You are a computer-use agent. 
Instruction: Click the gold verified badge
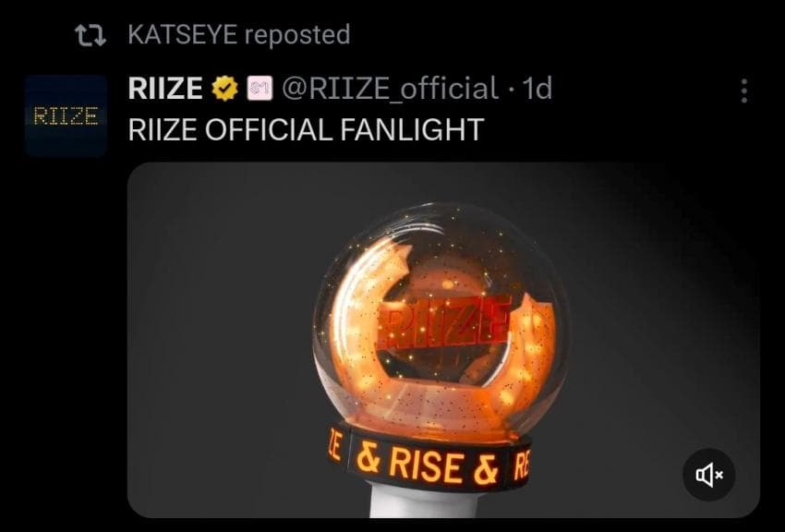[224, 89]
